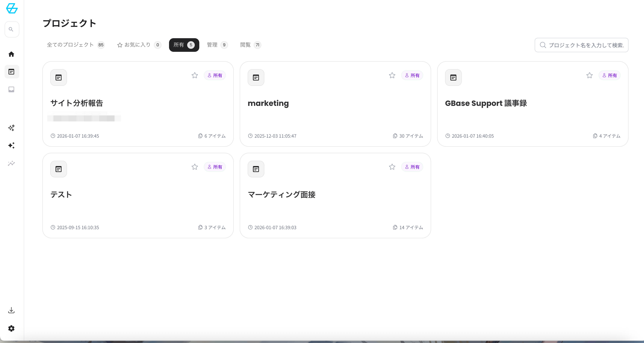Image resolution: width=644 pixels, height=343 pixels.
Task: Open the 閲覧 projects tab
Action: pyautogui.click(x=246, y=45)
